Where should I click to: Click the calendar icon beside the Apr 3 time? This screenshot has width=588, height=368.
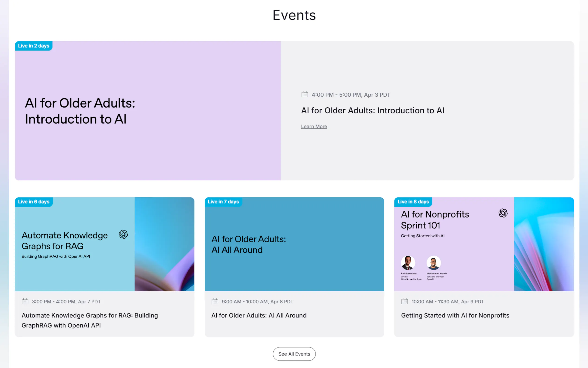305,95
